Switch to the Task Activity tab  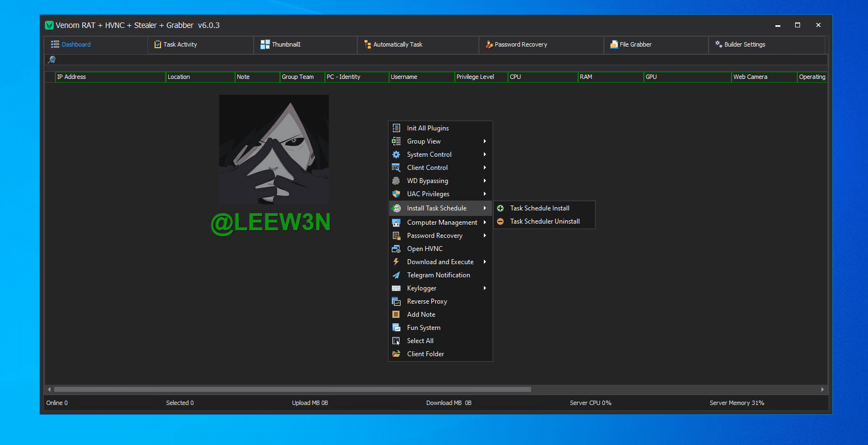[x=180, y=44]
